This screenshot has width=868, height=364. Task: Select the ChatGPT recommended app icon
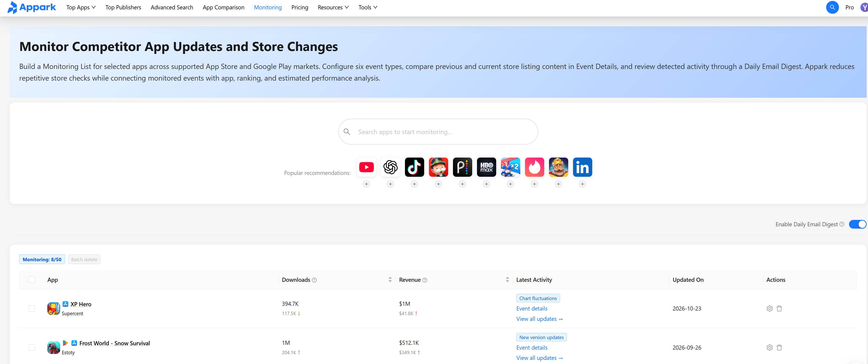(390, 167)
